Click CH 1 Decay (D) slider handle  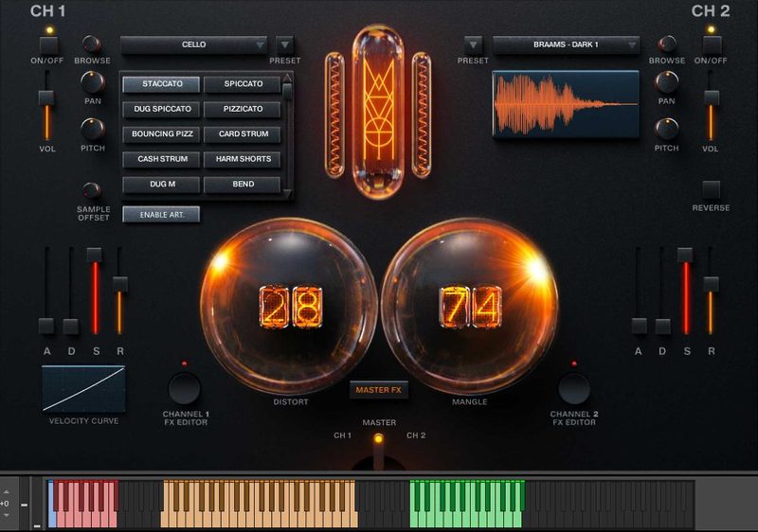click(x=70, y=327)
